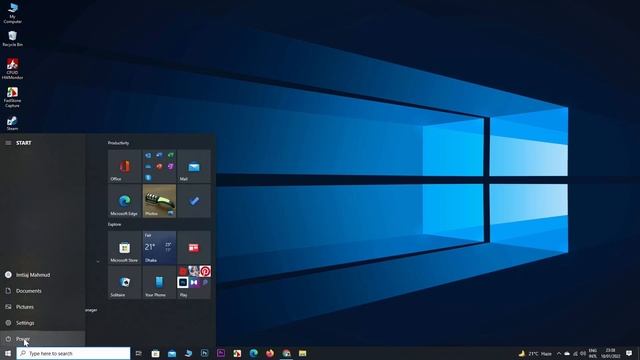Open the yellow folder taskbar icon
This screenshot has height=360, width=640.
coord(302,353)
